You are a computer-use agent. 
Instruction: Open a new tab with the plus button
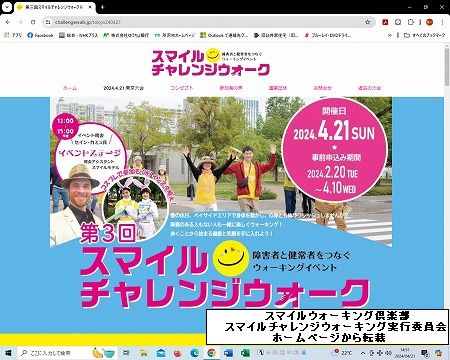[102, 7]
